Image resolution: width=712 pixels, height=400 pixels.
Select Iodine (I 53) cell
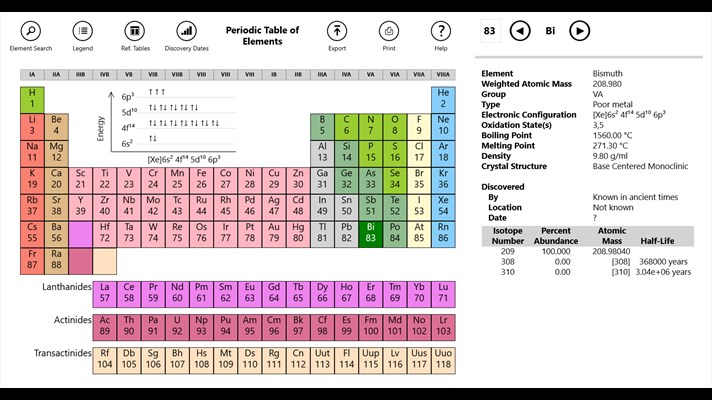[x=419, y=207]
